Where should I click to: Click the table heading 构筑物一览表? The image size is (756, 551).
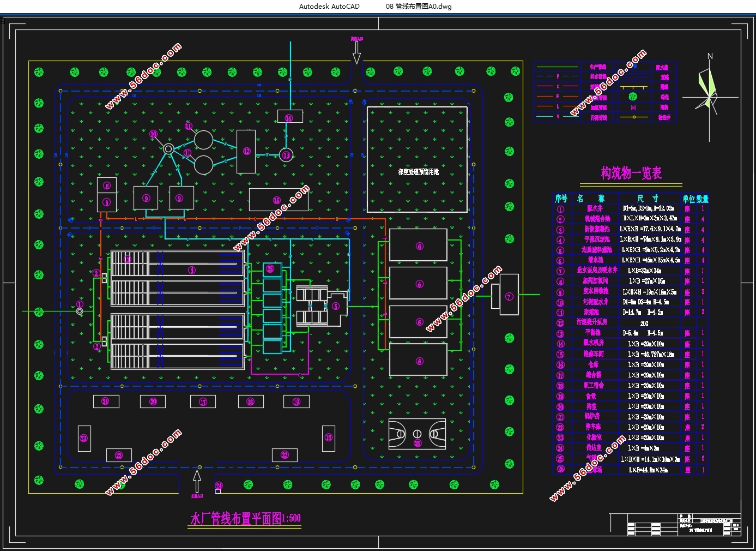coord(631,173)
